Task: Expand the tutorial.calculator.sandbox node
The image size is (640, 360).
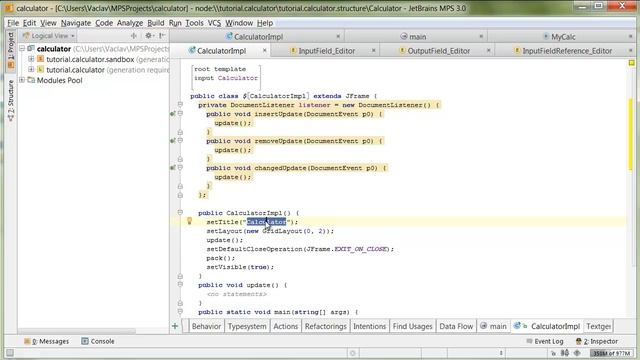Action: click(31, 59)
